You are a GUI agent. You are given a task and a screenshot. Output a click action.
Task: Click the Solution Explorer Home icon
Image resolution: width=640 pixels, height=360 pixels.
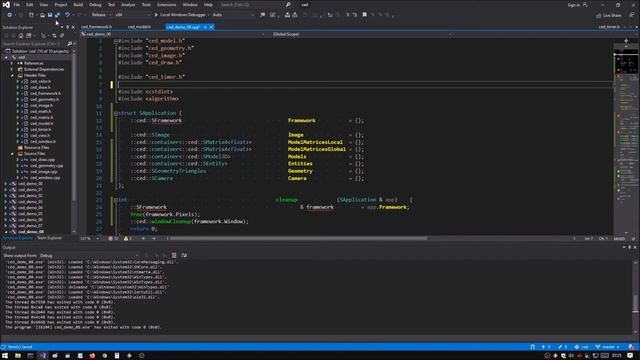point(21,36)
